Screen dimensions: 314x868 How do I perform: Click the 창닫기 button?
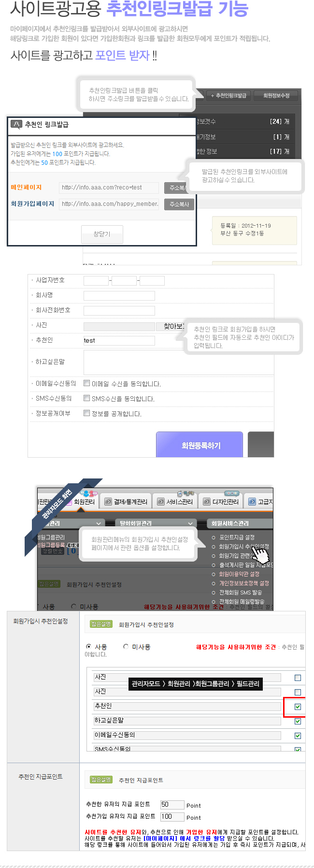coord(102,234)
